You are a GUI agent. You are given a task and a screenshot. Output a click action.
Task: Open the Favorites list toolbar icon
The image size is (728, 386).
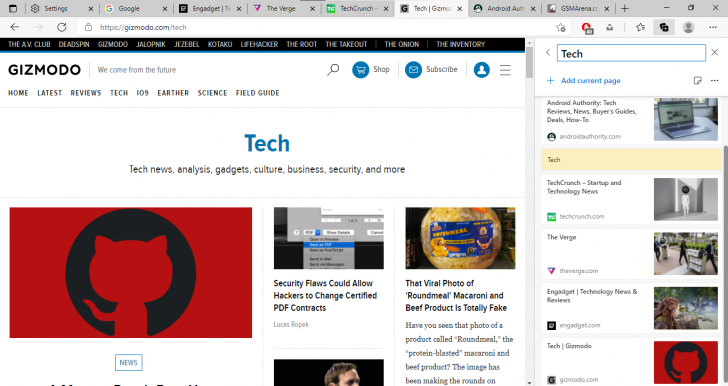(x=641, y=27)
